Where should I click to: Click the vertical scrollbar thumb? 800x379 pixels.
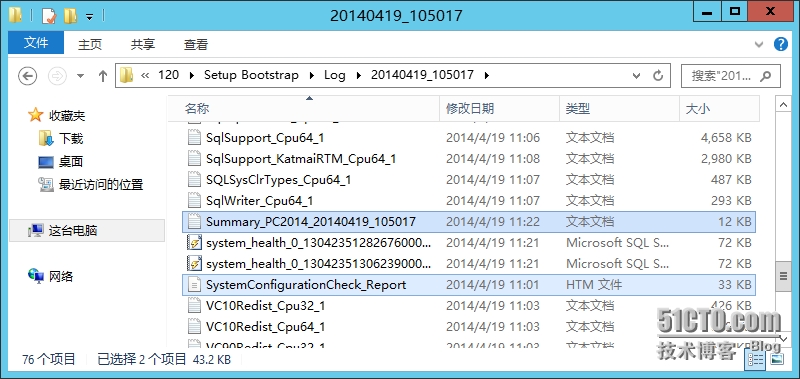(x=783, y=275)
